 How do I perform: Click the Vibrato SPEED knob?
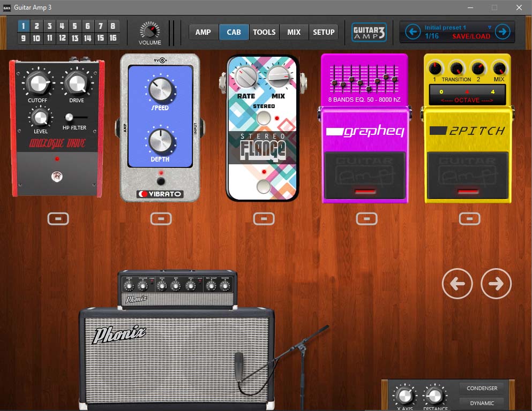tap(160, 90)
